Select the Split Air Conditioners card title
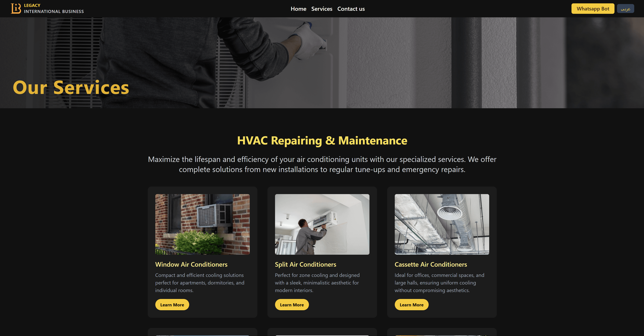 [306, 264]
